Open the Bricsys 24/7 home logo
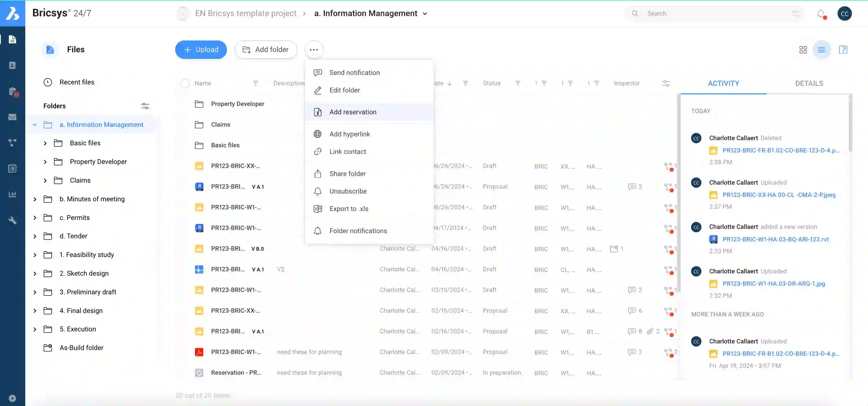 pos(12,13)
